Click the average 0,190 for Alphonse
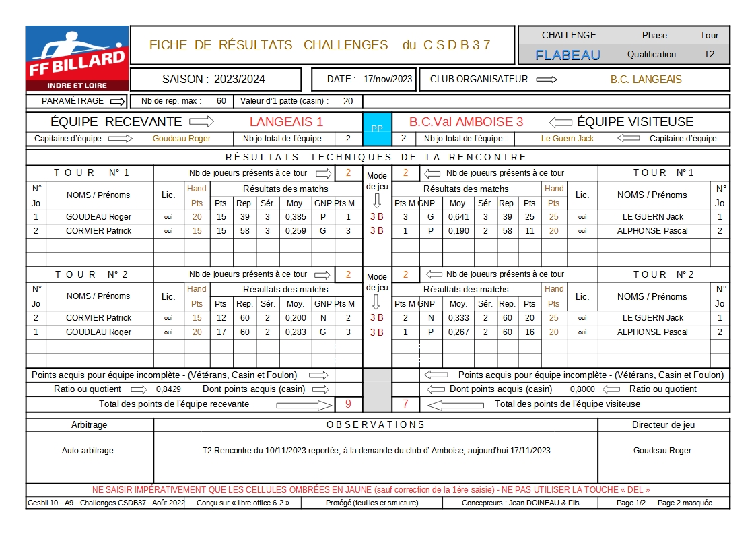The image size is (756, 535). click(x=458, y=231)
